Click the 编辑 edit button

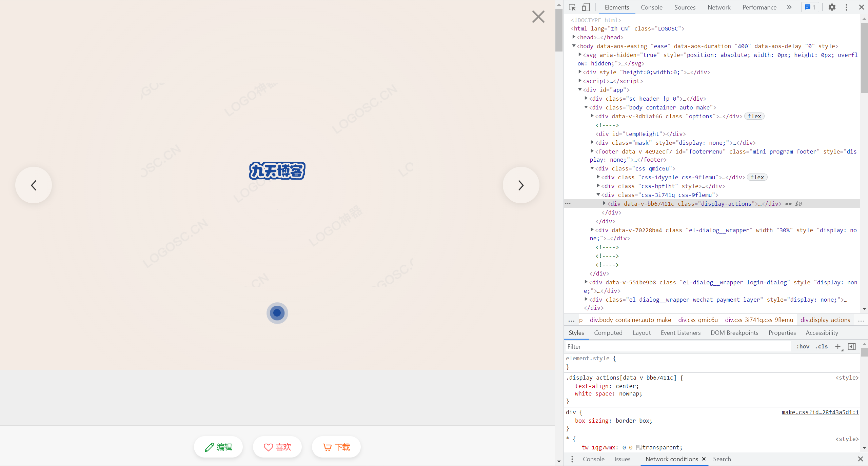(x=218, y=447)
